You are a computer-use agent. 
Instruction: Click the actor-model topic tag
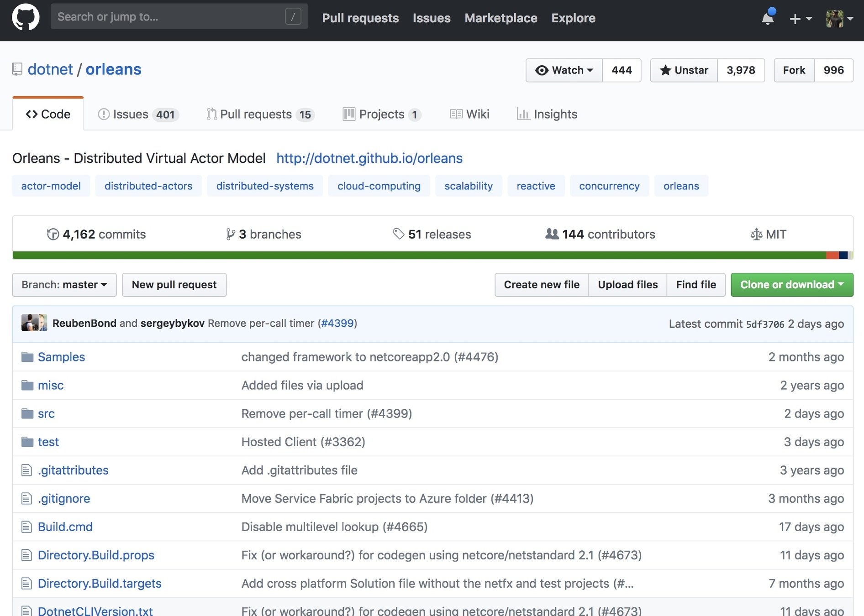tap(51, 186)
